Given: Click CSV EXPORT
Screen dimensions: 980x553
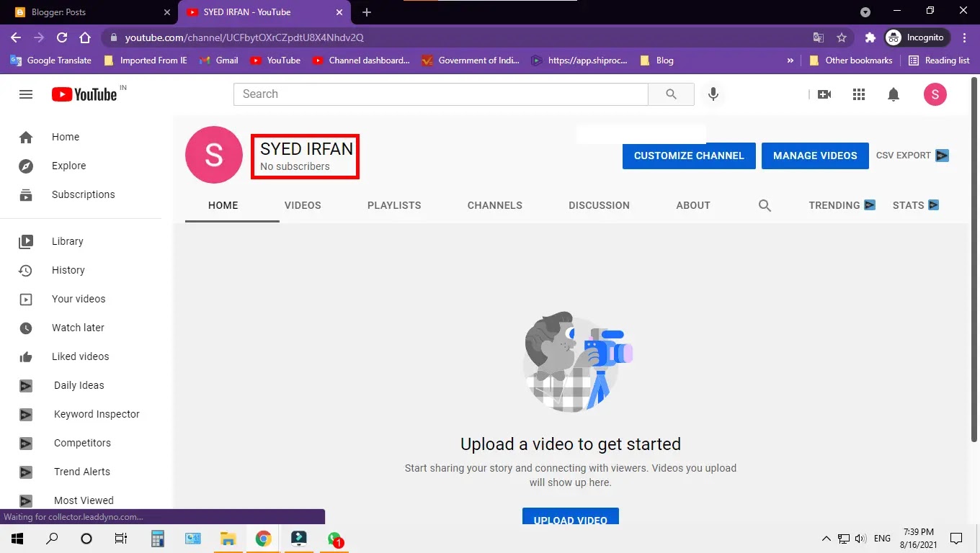Looking at the screenshot, I should point(912,156).
